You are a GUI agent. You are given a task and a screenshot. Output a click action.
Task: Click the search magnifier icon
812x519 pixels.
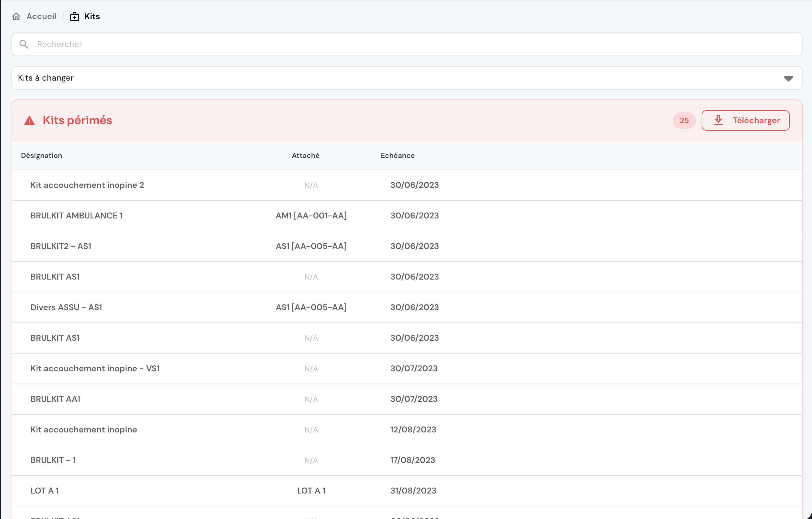(24, 44)
